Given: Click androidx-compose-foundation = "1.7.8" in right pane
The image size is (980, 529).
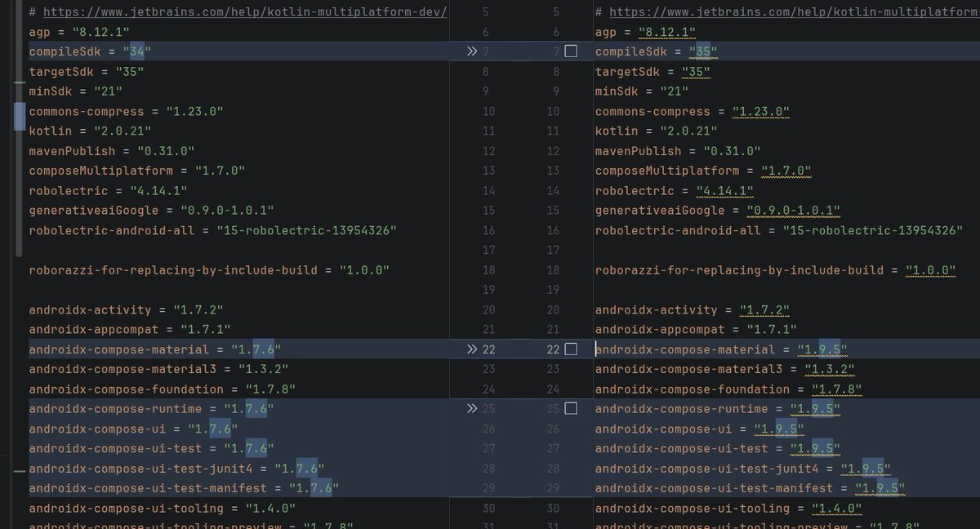Looking at the screenshot, I should coord(728,389).
